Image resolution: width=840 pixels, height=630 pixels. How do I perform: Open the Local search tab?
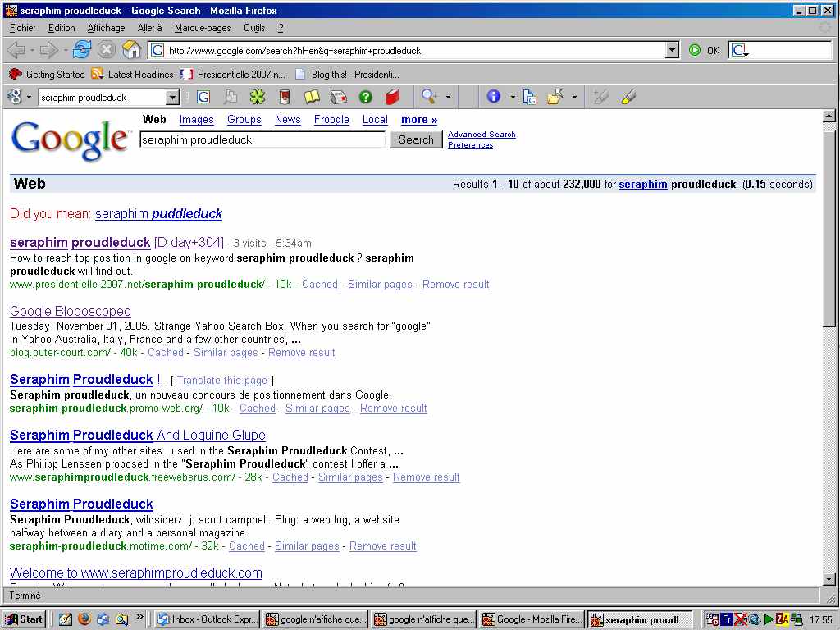pyautogui.click(x=375, y=120)
